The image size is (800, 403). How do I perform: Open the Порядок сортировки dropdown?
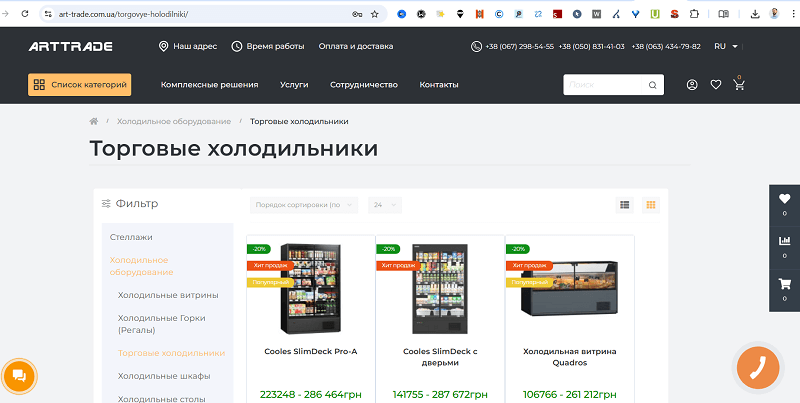coord(304,205)
